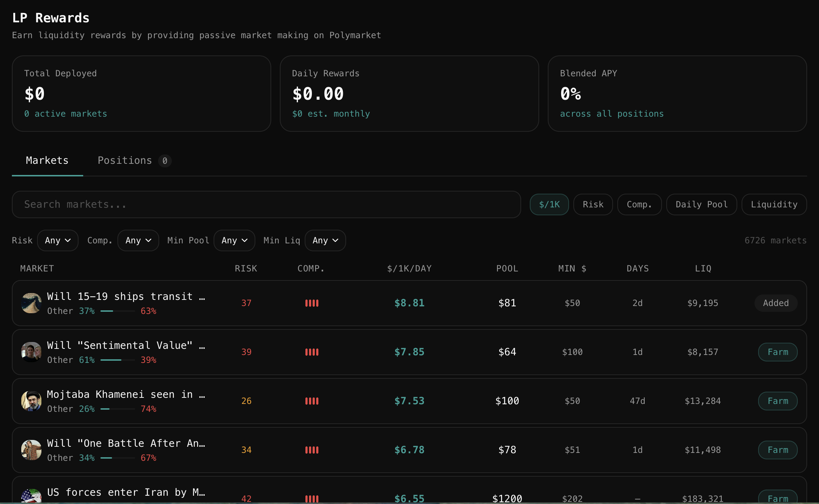
Task: Click the One Battle After Another avatar
Action: point(31,450)
